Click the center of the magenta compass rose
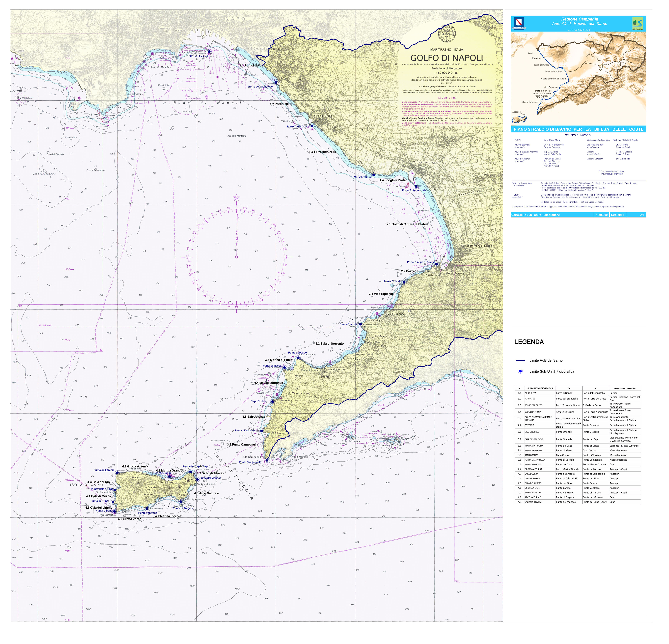The height and width of the screenshot is (644, 669). pyautogui.click(x=236, y=257)
